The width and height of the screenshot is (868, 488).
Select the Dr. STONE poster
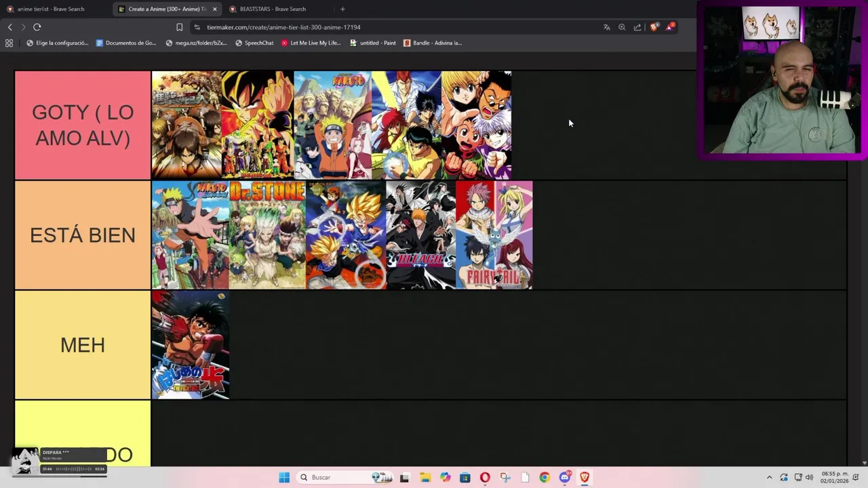267,235
